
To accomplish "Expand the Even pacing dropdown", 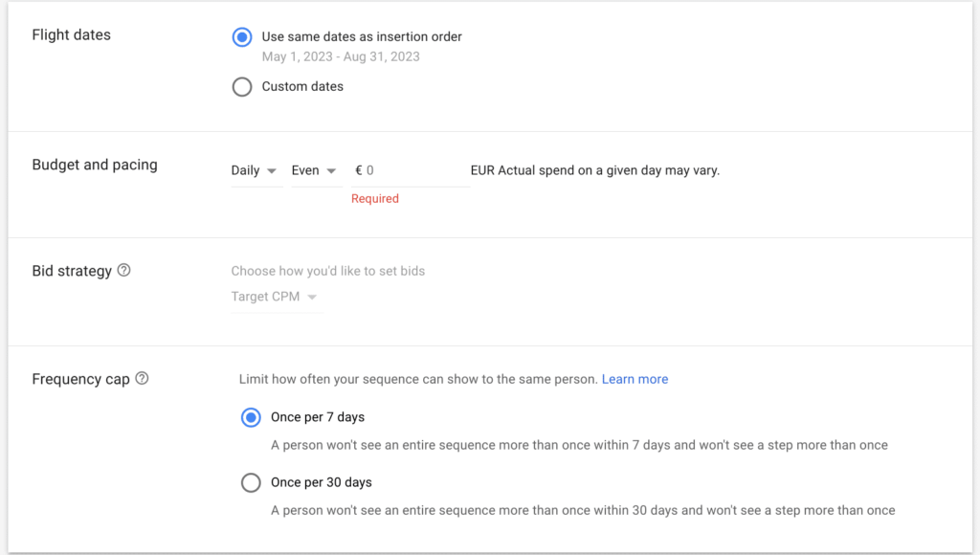I will 315,170.
